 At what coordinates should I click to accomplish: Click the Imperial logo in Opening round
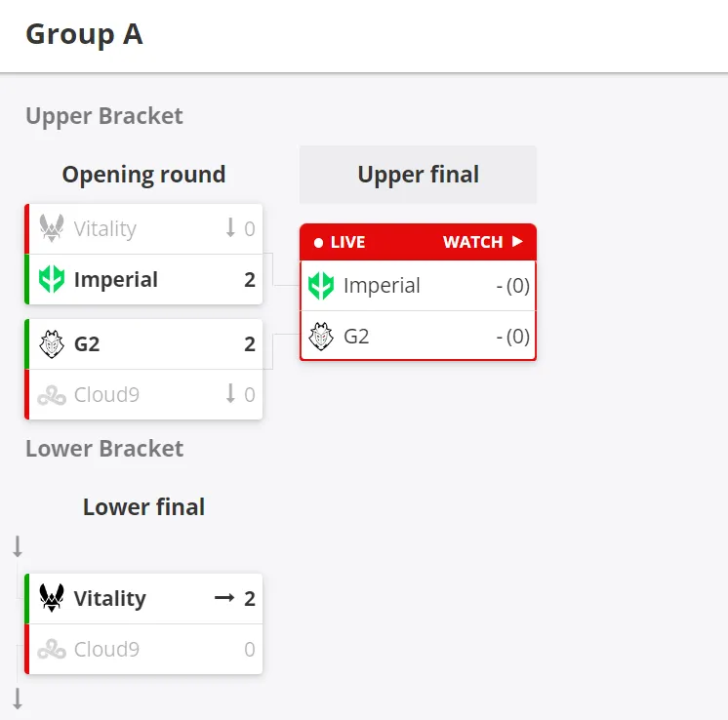[x=52, y=279]
